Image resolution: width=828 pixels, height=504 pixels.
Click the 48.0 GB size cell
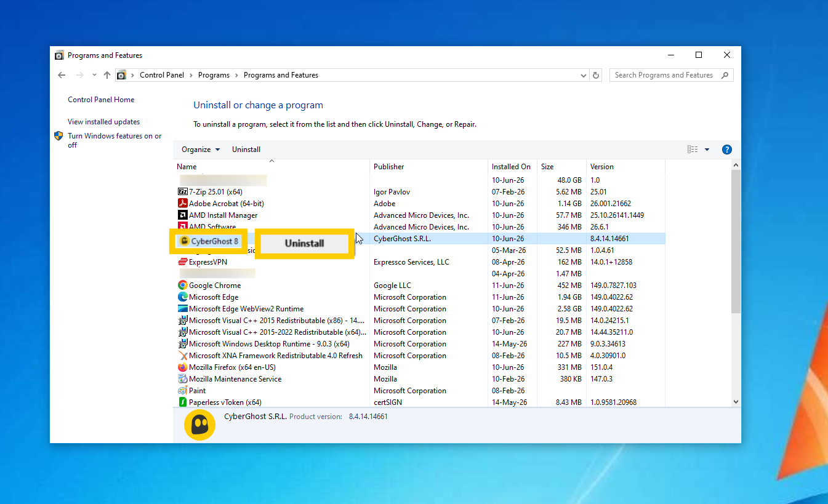pyautogui.click(x=569, y=180)
